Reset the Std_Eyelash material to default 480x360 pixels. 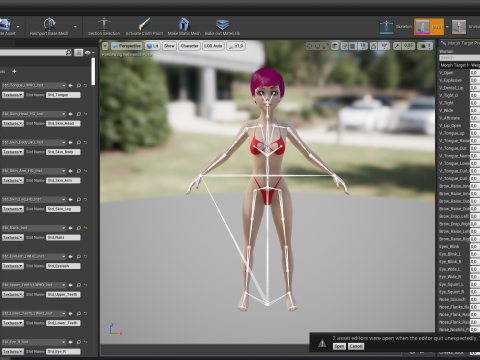tap(85, 256)
